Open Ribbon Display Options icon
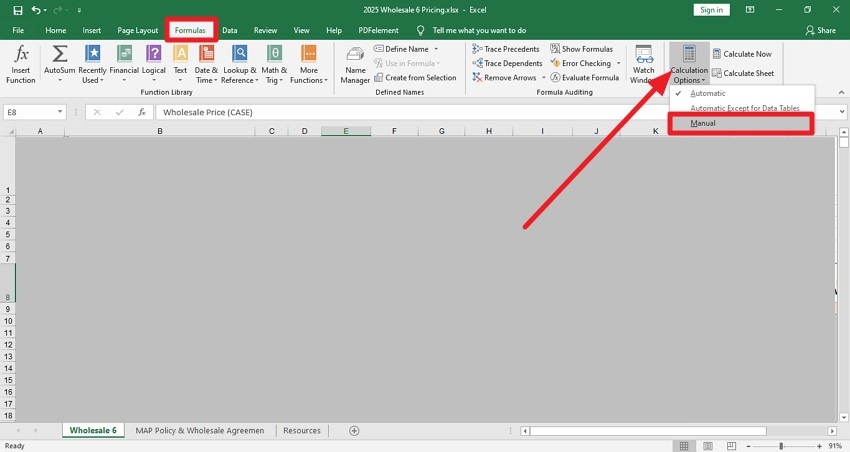 [750, 10]
